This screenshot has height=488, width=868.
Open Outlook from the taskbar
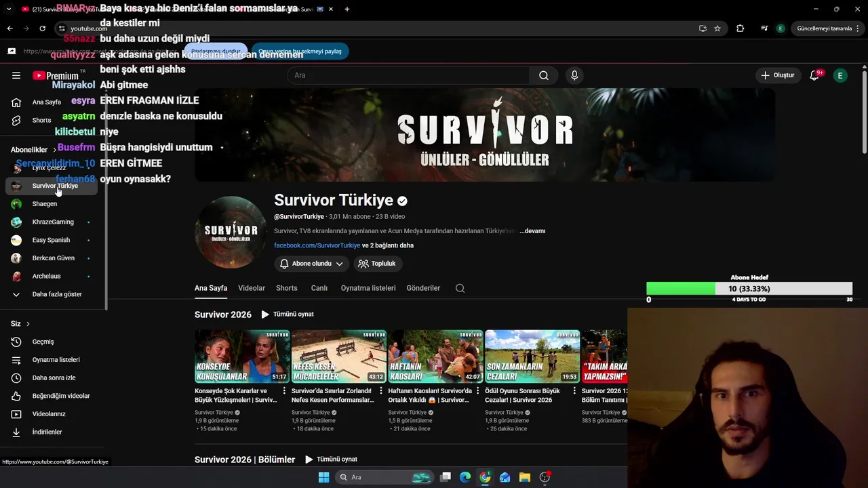click(x=505, y=477)
